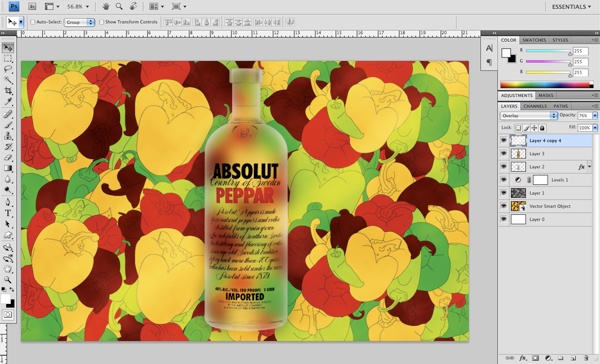
Task: Select the 3D Orbit camera tool
Action: [8, 258]
